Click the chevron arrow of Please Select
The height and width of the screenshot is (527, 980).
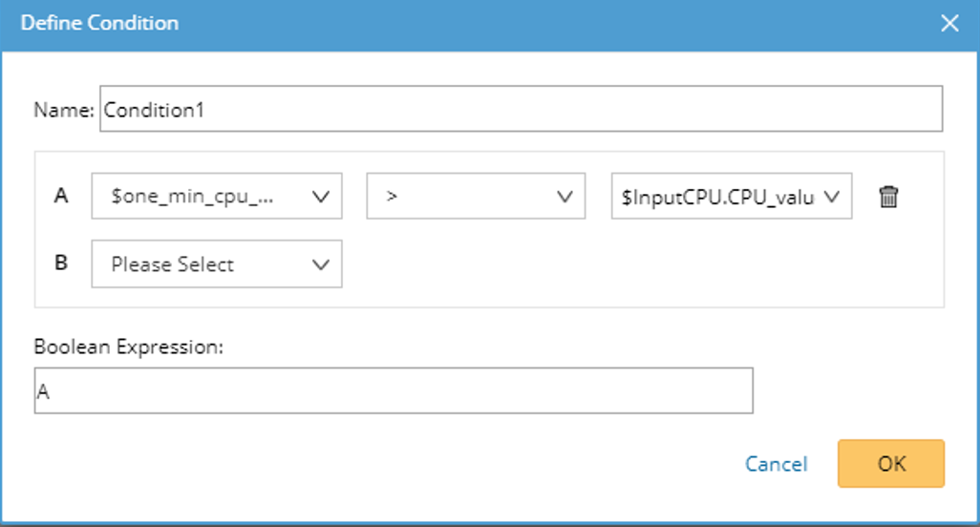tap(321, 264)
